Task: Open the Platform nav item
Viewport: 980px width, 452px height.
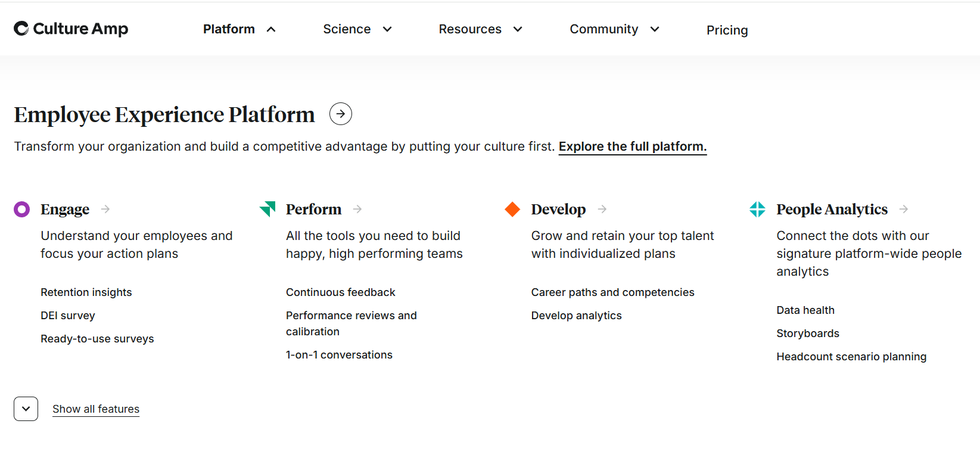Action: click(229, 29)
